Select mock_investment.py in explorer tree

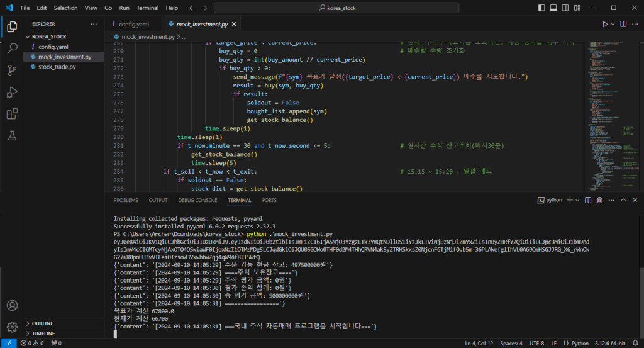point(64,57)
